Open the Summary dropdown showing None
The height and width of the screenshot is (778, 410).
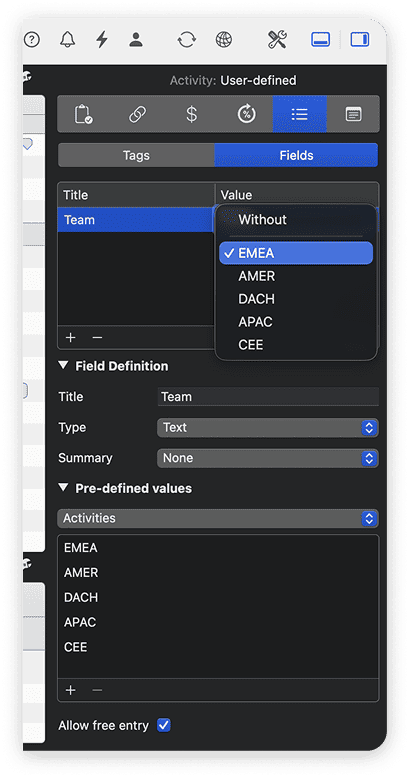[268, 458]
